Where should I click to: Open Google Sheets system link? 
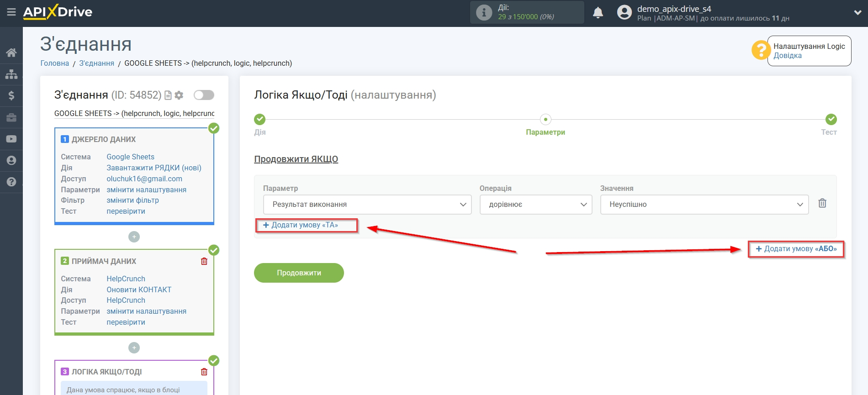click(130, 157)
